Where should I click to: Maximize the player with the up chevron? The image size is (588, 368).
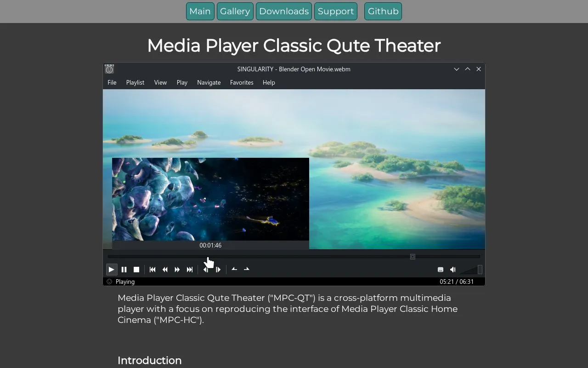tap(468, 69)
